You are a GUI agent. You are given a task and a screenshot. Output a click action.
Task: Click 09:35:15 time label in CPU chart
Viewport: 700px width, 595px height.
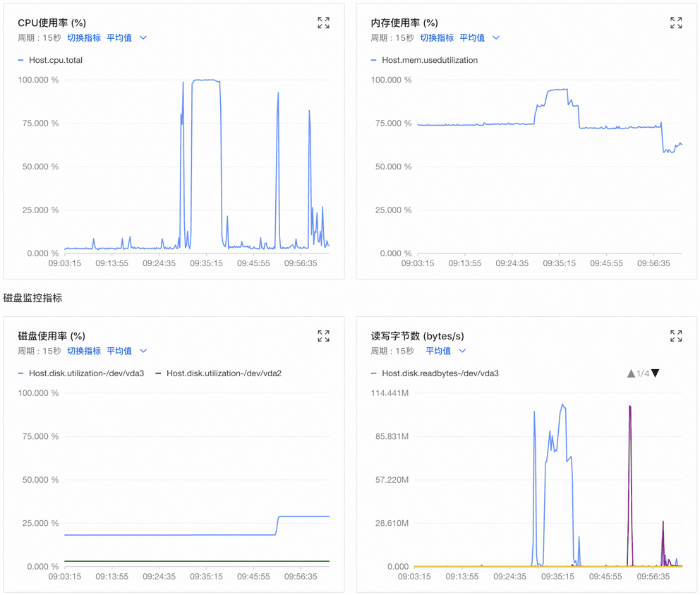coord(206,263)
